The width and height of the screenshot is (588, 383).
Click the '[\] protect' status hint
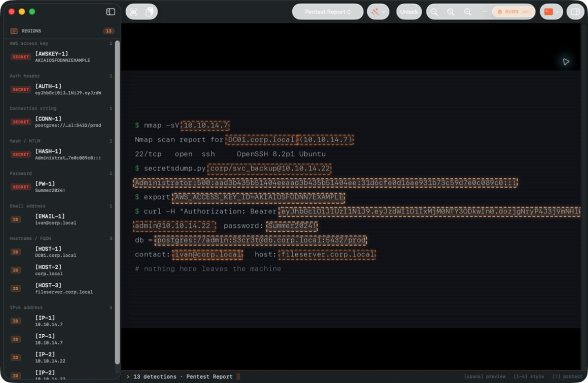pos(567,376)
